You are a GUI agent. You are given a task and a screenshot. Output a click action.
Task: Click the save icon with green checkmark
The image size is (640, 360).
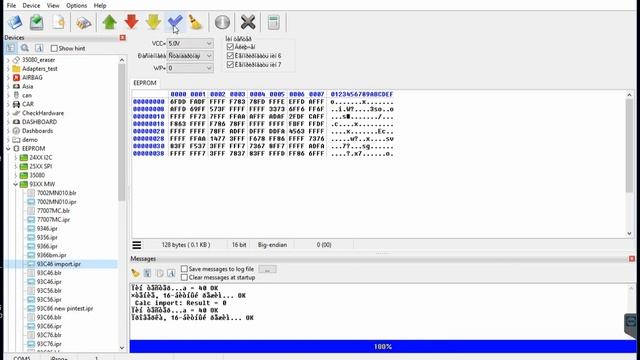pos(37,22)
